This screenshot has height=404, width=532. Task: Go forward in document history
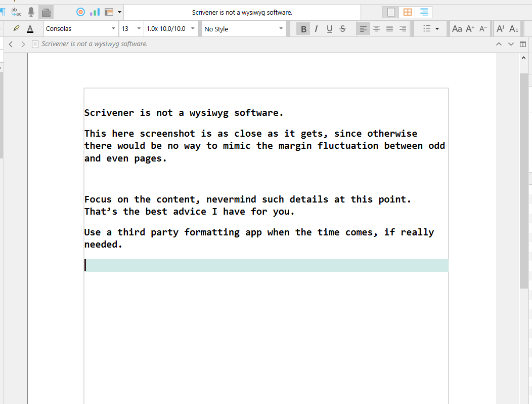(23, 44)
